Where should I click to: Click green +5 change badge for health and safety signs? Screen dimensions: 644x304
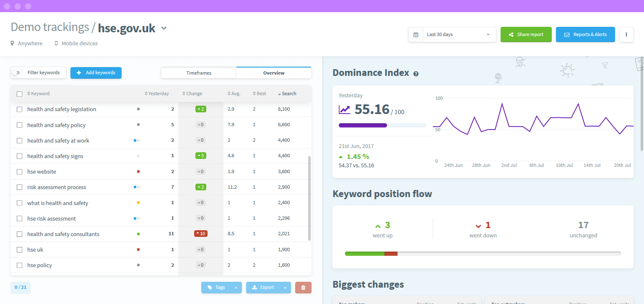[201, 156]
